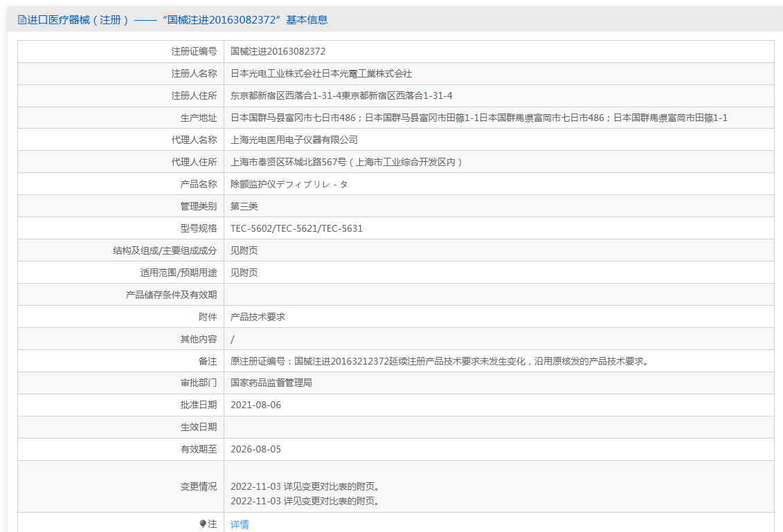Screen dimensions: 783x532
Task: Select the 产品储存条件及有效期 label
Action: (x=171, y=295)
